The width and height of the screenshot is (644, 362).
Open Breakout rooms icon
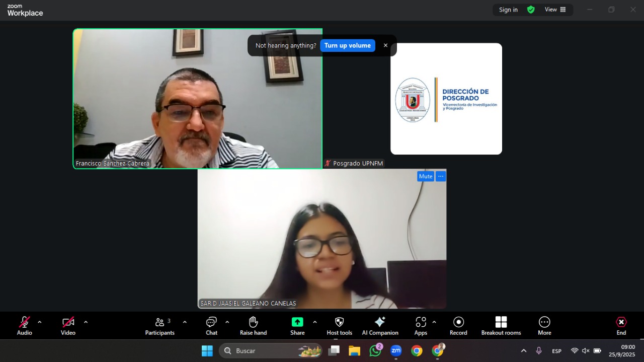click(501, 322)
